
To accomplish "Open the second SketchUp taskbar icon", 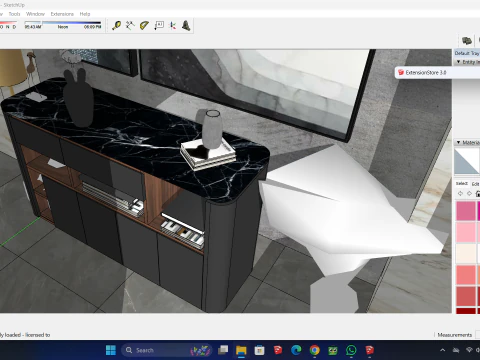I will point(369,350).
